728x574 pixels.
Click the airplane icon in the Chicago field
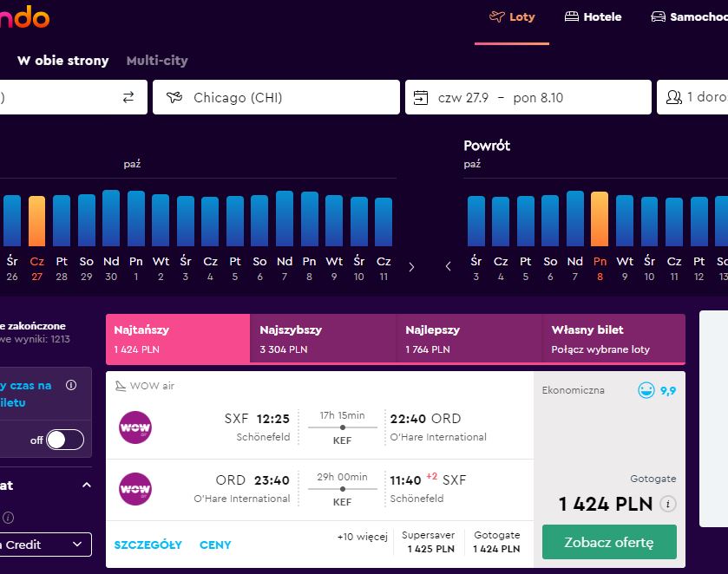tap(174, 97)
